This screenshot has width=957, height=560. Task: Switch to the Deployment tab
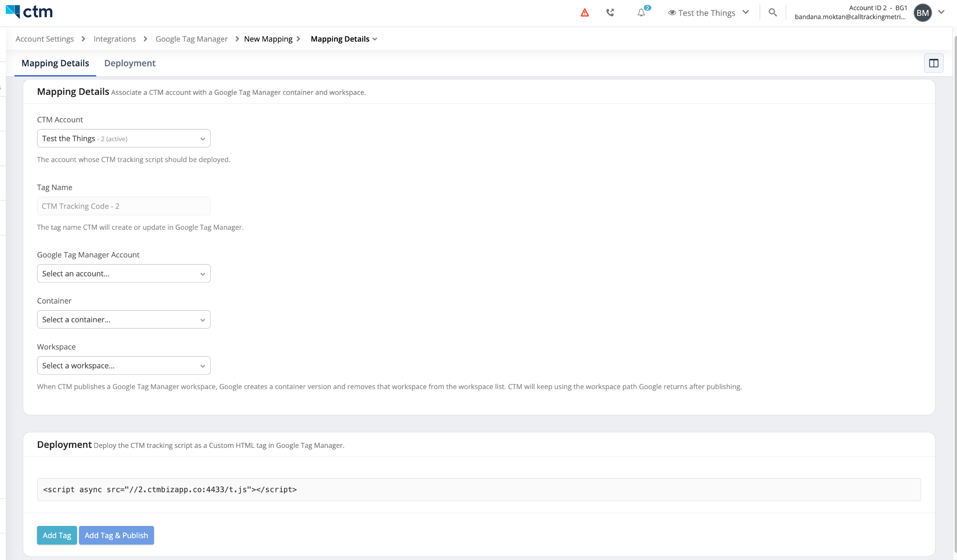coord(130,63)
